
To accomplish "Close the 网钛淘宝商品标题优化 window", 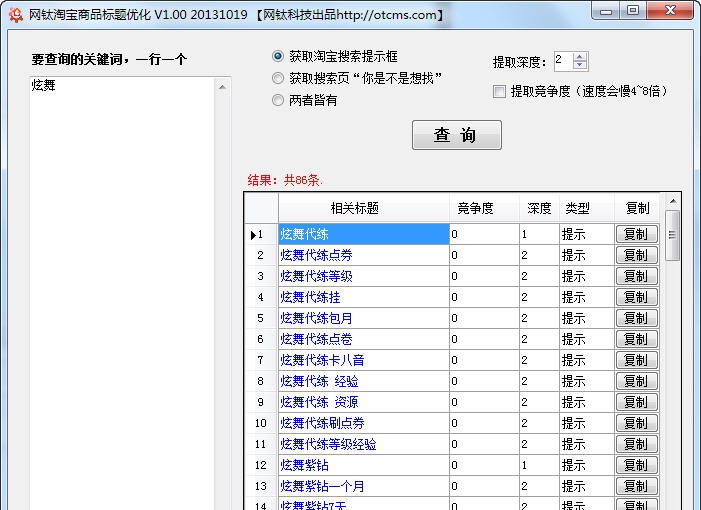I will (670, 11).
